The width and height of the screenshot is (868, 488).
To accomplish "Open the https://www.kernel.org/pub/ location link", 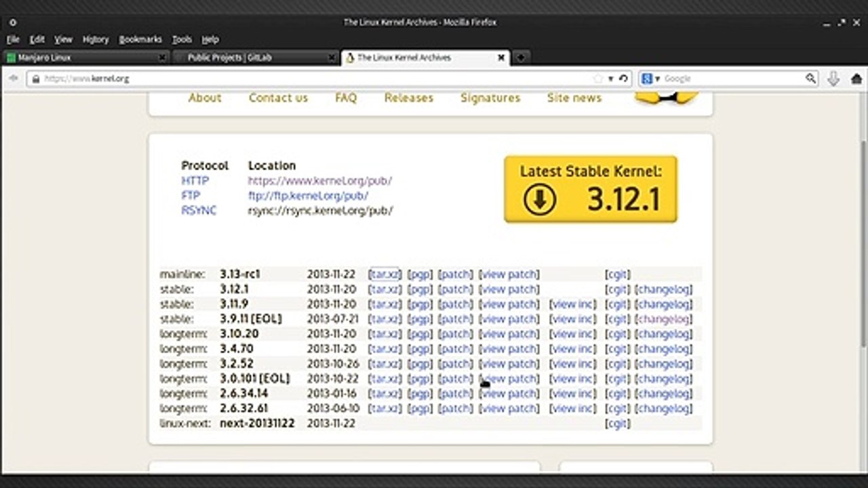I will click(x=320, y=181).
